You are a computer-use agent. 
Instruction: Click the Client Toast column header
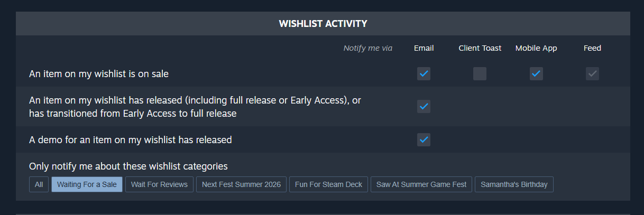[x=480, y=48]
